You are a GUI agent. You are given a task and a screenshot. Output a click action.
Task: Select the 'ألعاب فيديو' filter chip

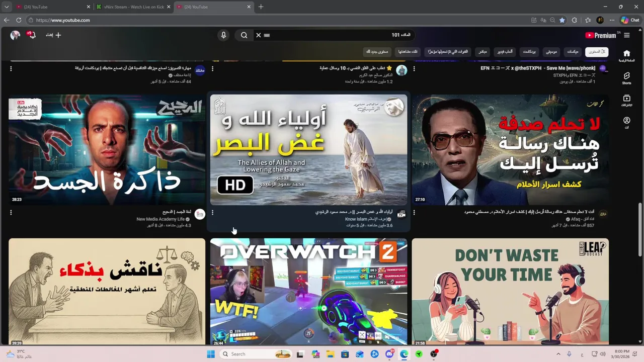point(505,51)
